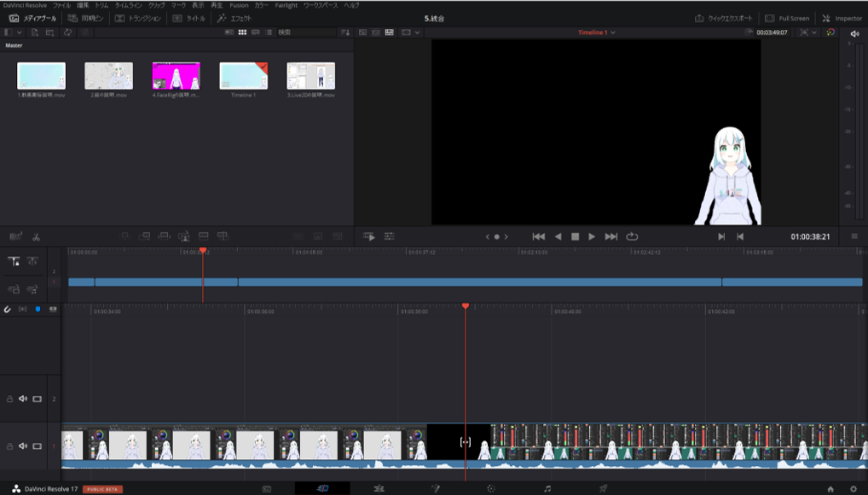This screenshot has height=495, width=868.
Task: Click the media pool 検索 search field
Action: (306, 32)
